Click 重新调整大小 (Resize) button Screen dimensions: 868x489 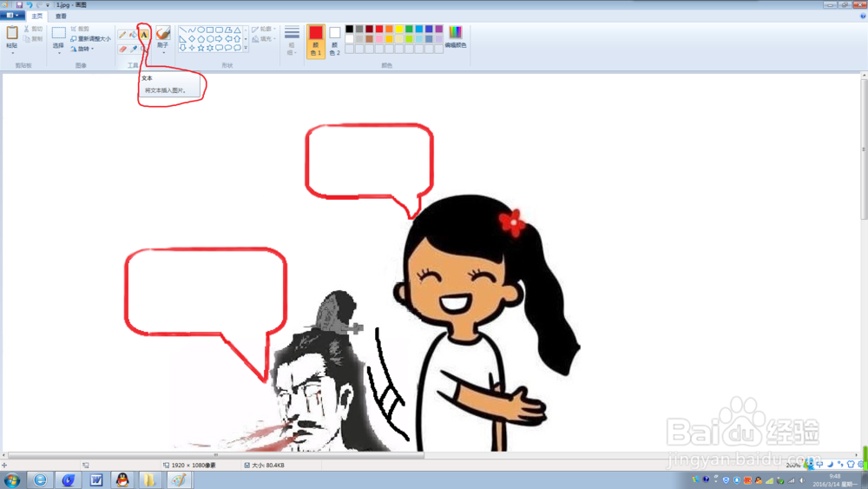tap(90, 39)
